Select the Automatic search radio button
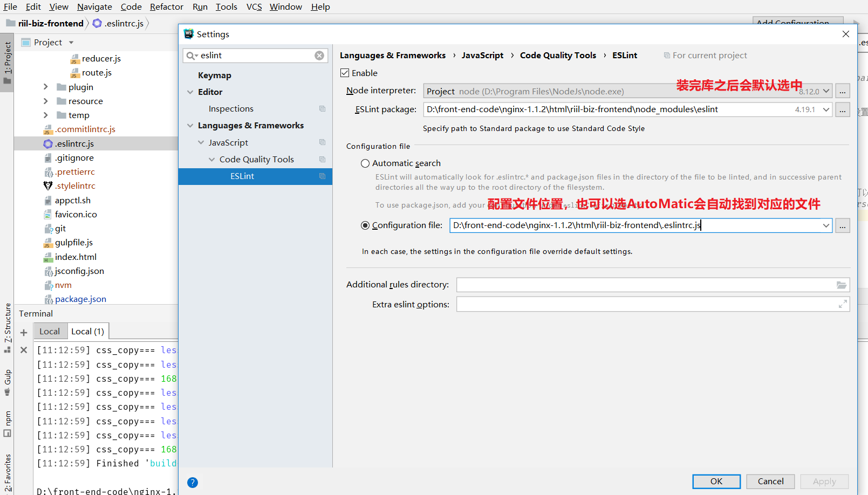The width and height of the screenshot is (868, 495). [365, 163]
